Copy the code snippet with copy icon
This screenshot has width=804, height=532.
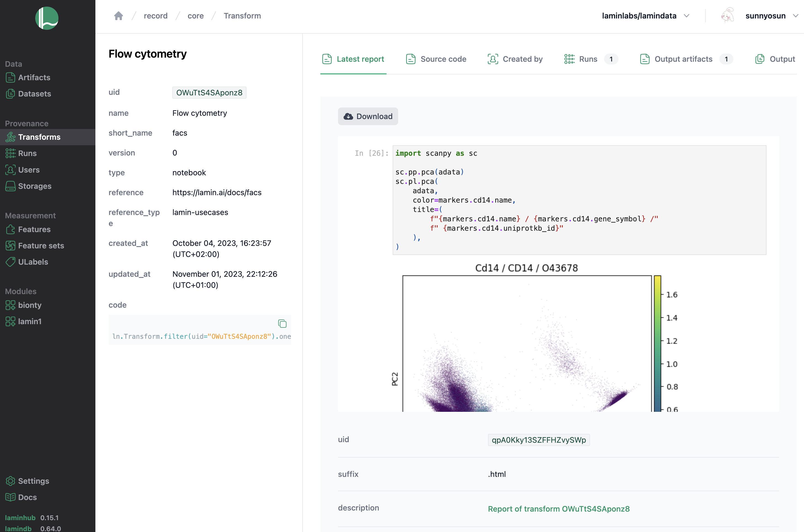(282, 324)
